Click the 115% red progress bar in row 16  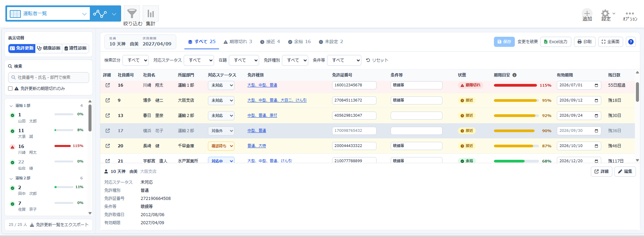515,85
